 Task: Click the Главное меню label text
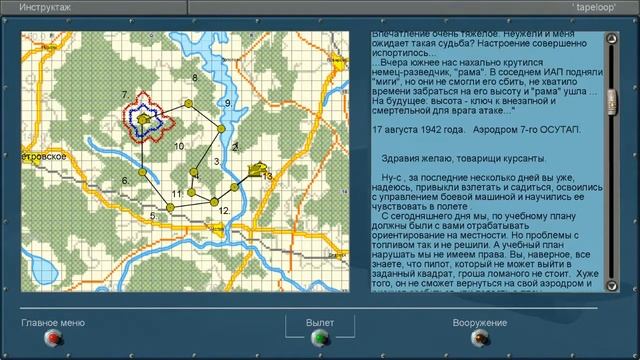click(53, 323)
